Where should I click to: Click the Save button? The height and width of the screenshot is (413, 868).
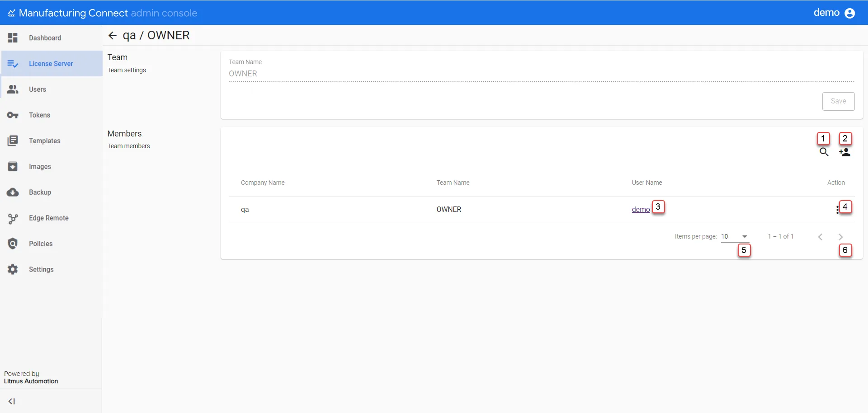838,101
